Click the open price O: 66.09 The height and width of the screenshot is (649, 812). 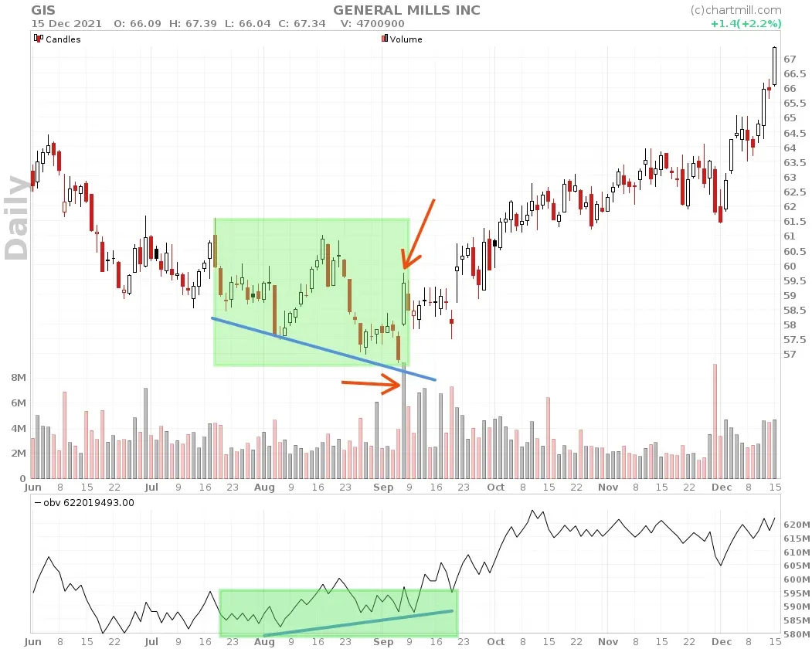coord(138,24)
